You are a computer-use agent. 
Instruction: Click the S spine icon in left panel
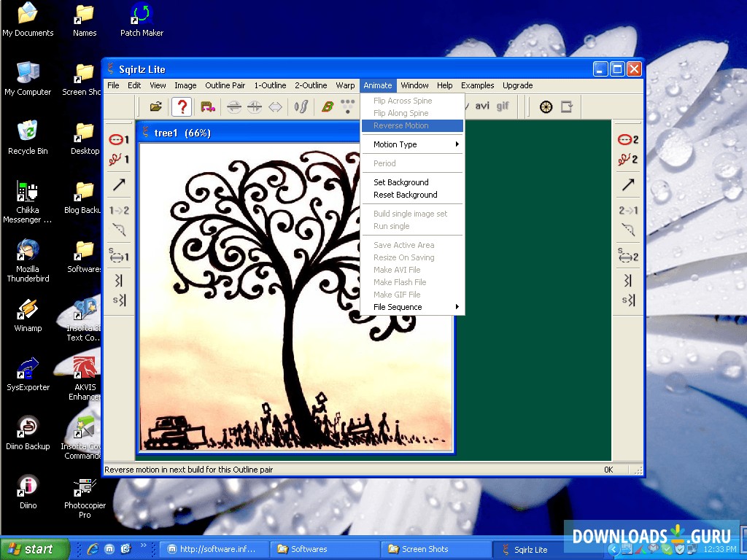[x=119, y=300]
